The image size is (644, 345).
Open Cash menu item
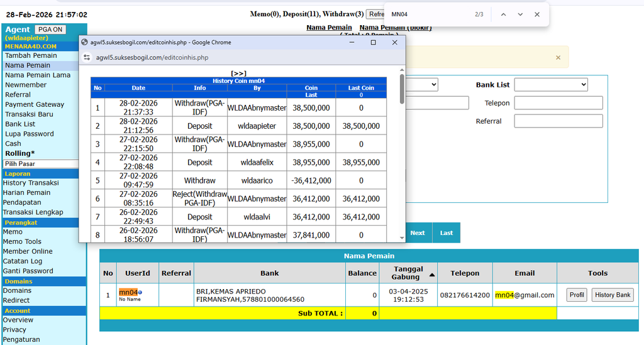pyautogui.click(x=13, y=143)
